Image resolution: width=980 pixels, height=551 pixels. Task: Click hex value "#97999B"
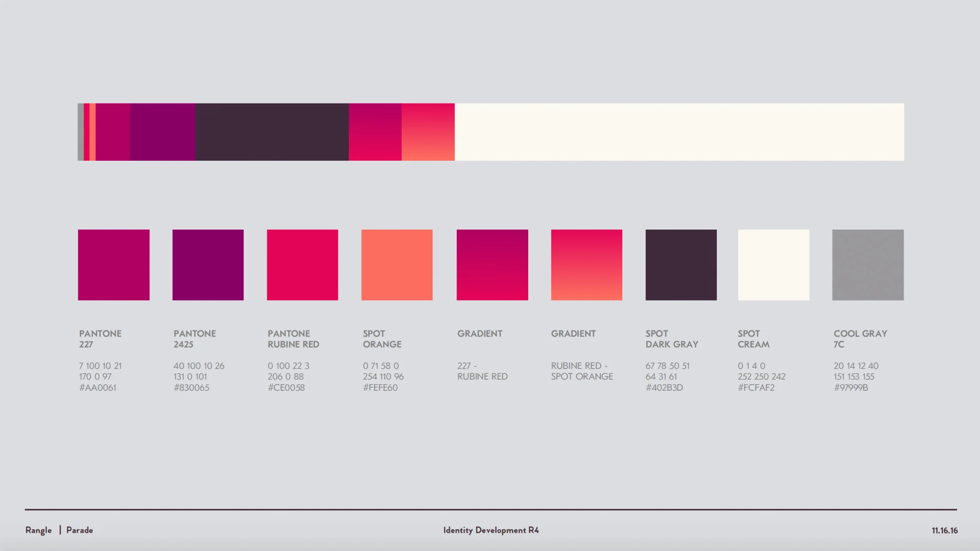click(851, 388)
